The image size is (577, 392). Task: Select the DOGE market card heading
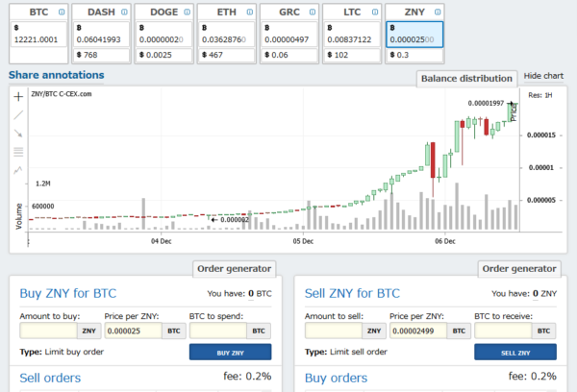tap(164, 12)
